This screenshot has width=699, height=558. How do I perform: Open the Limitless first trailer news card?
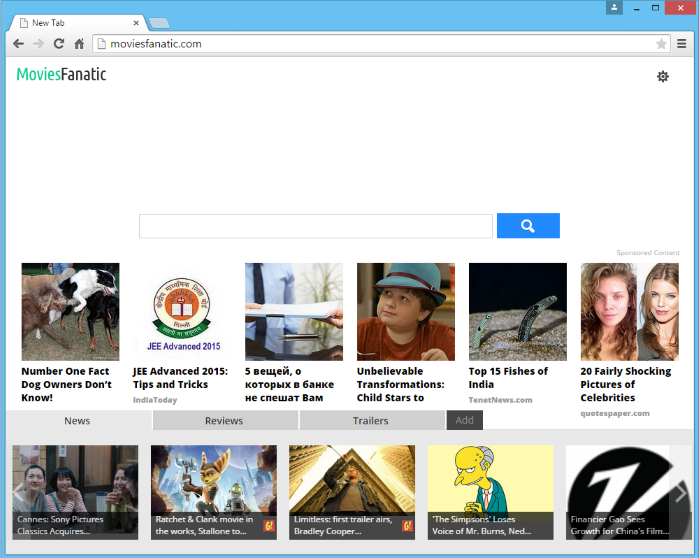coord(352,492)
